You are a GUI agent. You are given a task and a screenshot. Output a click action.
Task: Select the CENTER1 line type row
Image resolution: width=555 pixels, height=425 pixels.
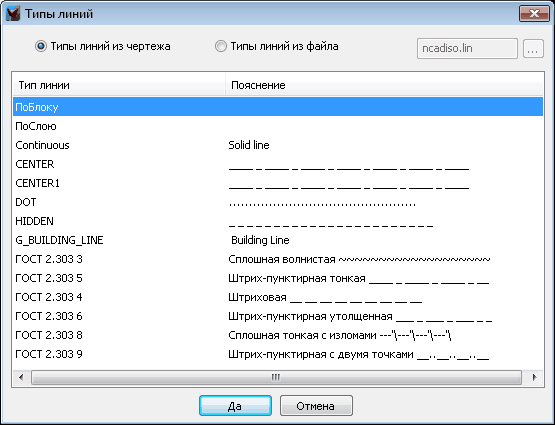(278, 183)
